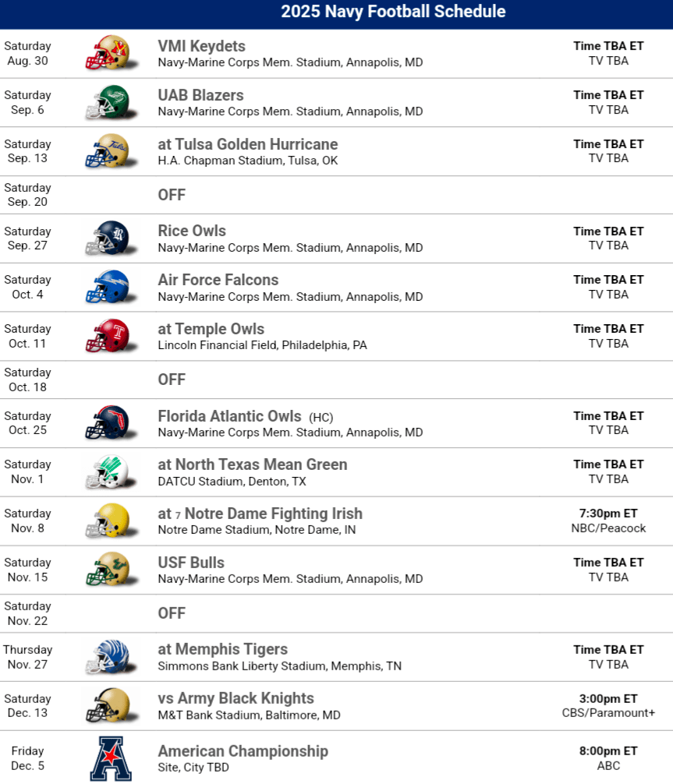Click the NBC/Peacock TV listing
673x784 pixels.
[608, 528]
